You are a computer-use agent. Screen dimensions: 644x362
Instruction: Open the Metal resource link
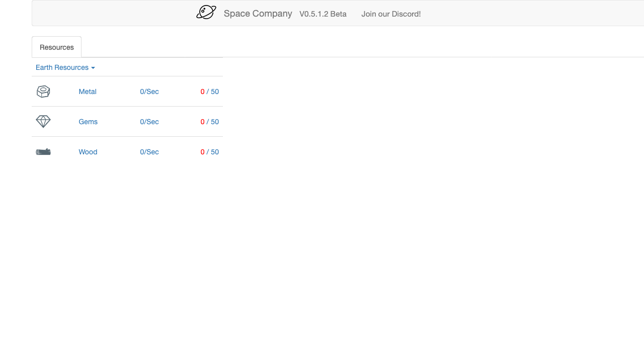(x=88, y=92)
